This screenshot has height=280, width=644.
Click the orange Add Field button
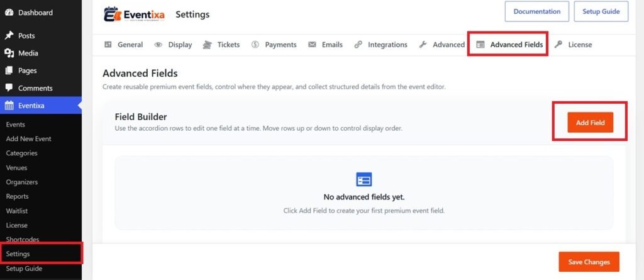point(590,123)
